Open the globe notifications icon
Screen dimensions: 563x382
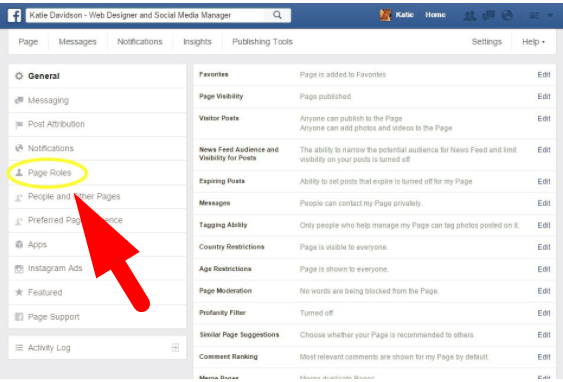point(507,15)
